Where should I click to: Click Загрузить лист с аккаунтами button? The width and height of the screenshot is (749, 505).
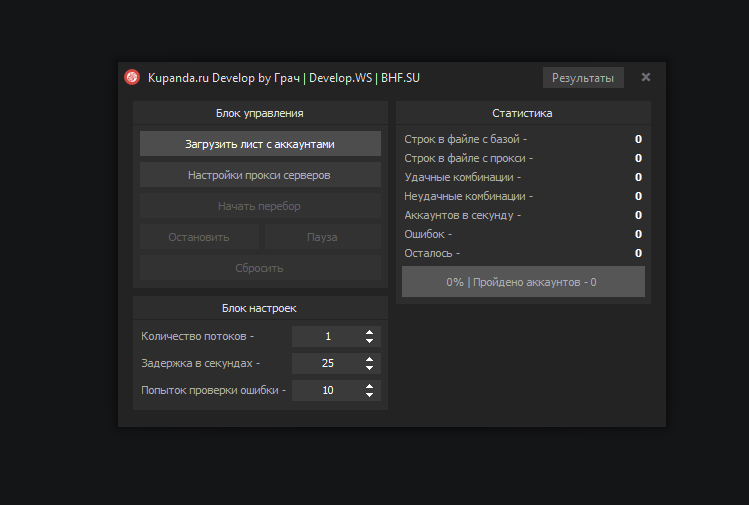pyautogui.click(x=260, y=144)
